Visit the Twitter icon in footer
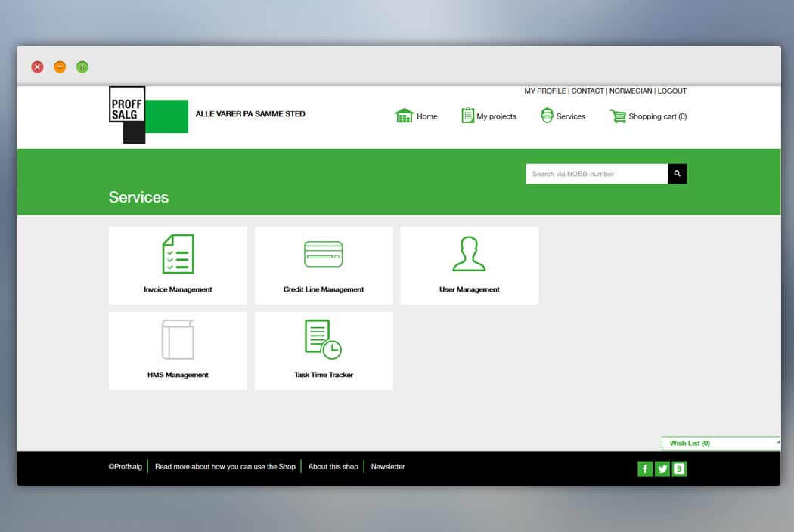This screenshot has width=794, height=532. (x=662, y=469)
